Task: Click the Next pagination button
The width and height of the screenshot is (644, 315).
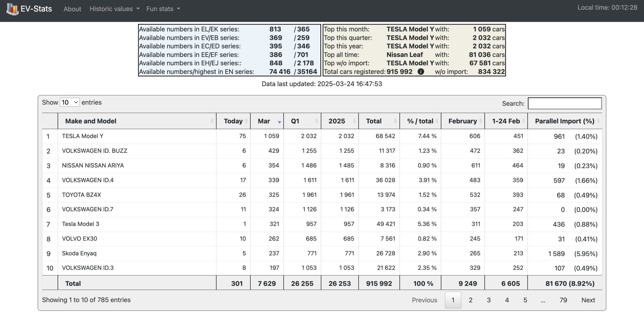Action: click(588, 300)
